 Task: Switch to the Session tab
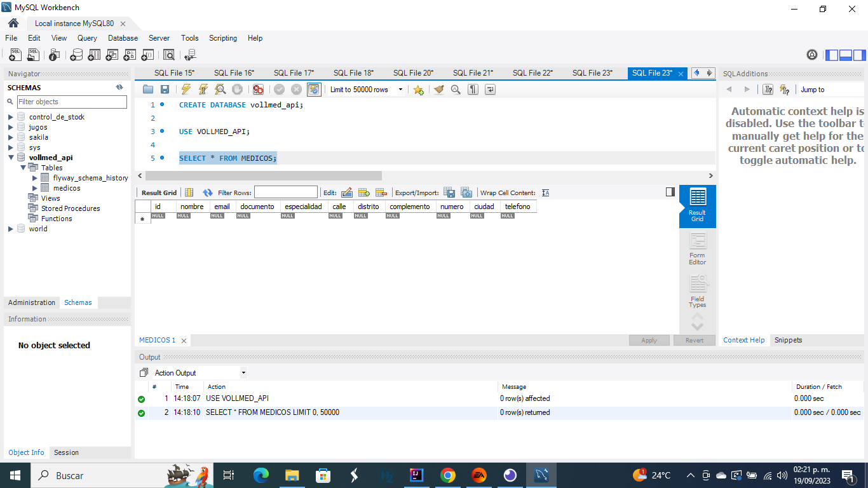coord(66,452)
